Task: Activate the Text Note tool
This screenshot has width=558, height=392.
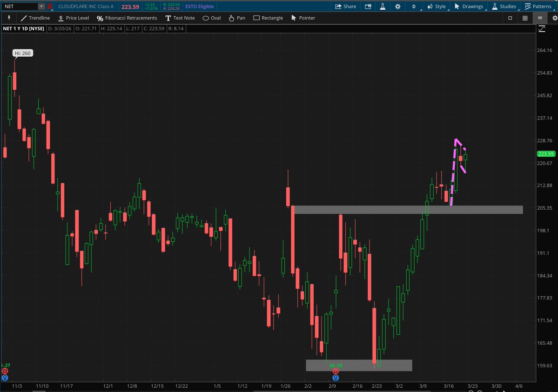Action: coord(180,18)
